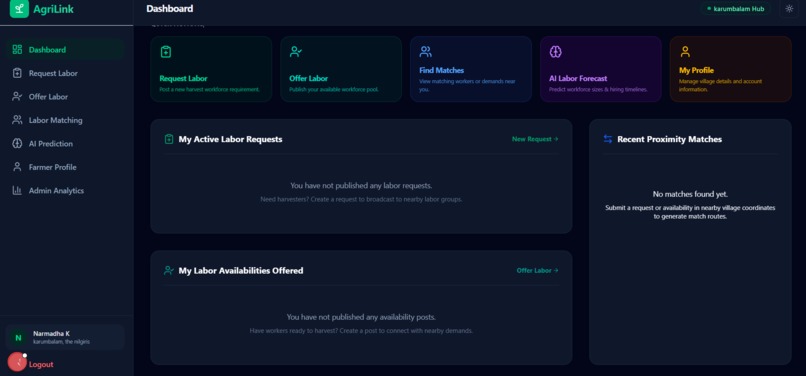806x376 pixels.
Task: Click the My Labor Availabilities Offered heading
Action: [x=241, y=270]
